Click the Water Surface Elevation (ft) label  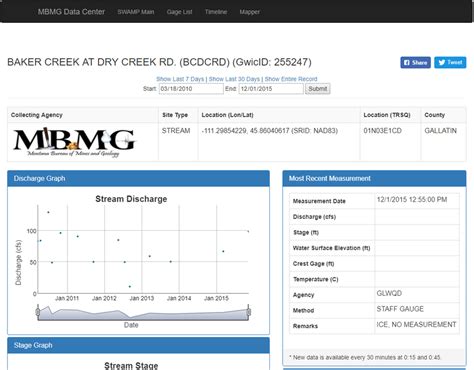(x=331, y=248)
